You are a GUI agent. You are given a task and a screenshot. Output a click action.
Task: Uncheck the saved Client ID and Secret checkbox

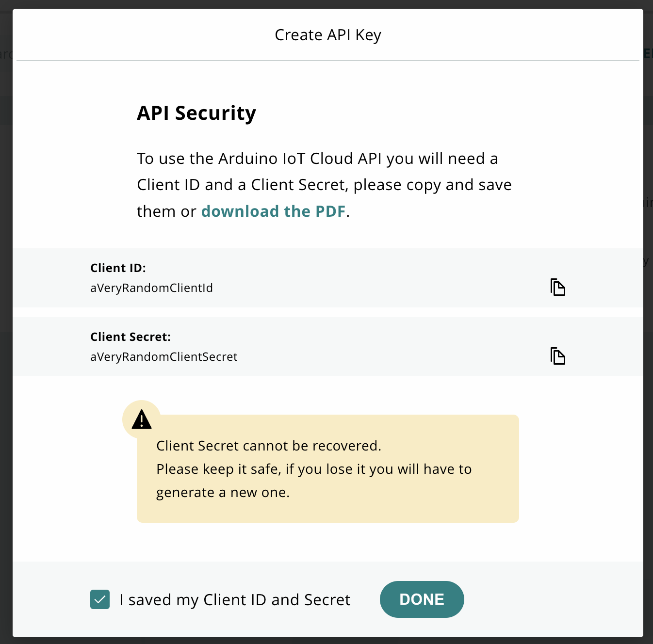tap(100, 599)
